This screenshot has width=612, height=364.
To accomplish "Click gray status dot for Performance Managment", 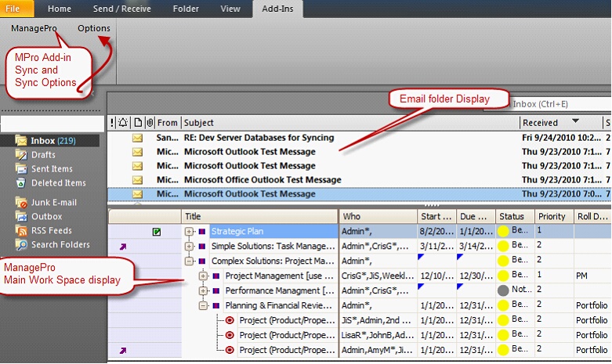I will pos(503,290).
